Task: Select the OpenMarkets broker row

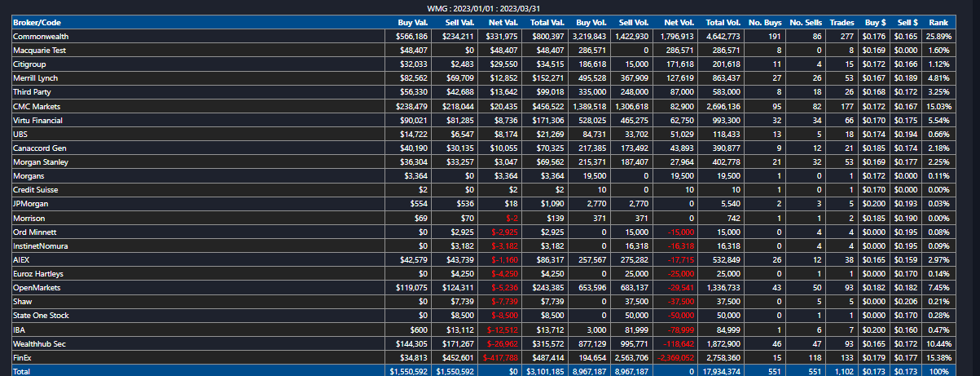Action: (x=482, y=287)
